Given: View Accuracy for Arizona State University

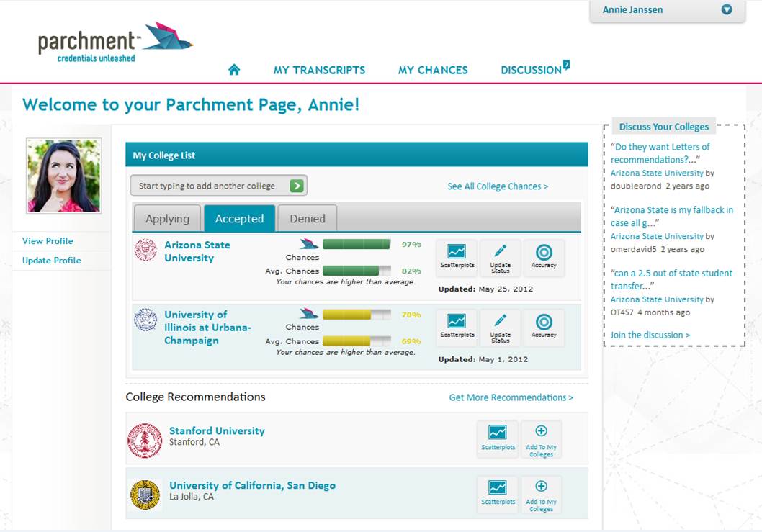Looking at the screenshot, I should (544, 257).
